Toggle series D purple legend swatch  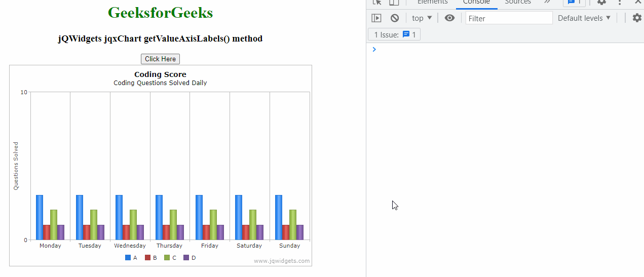(x=186, y=258)
